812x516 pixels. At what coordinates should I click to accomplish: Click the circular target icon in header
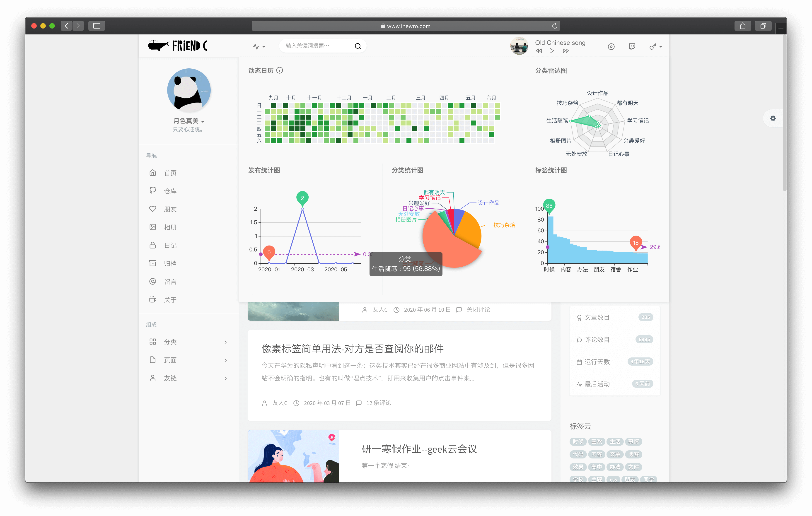tap(611, 46)
